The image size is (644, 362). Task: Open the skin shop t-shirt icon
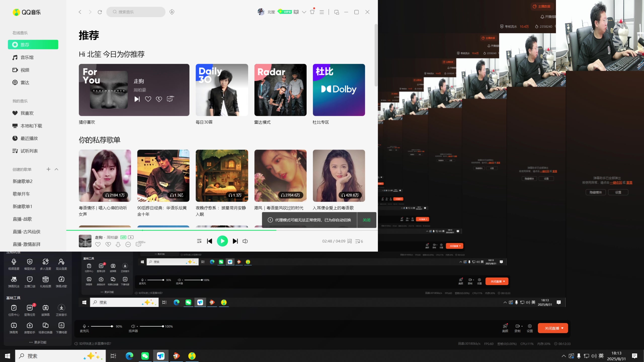(312, 12)
